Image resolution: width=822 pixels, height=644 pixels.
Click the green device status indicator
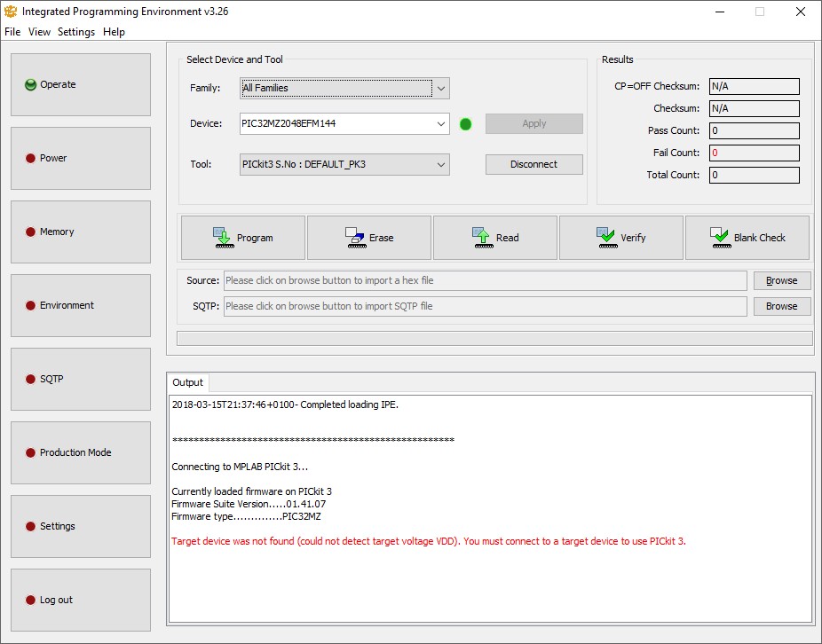(465, 124)
